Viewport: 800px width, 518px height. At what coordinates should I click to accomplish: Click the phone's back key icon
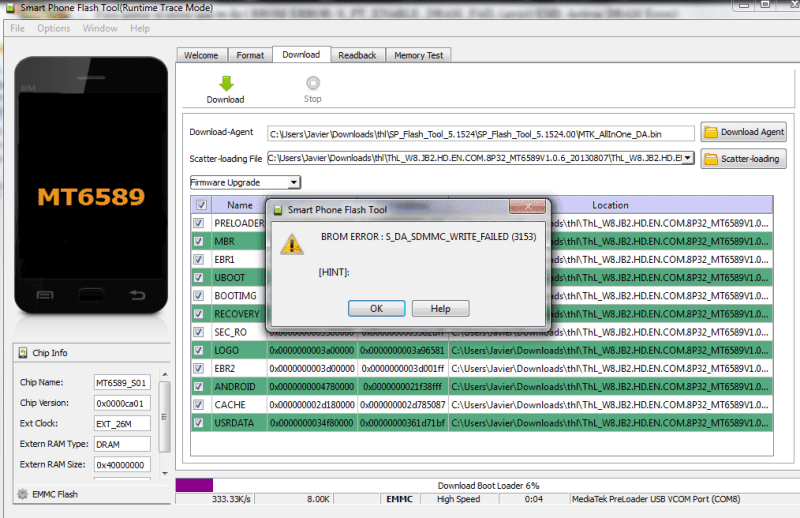click(137, 294)
